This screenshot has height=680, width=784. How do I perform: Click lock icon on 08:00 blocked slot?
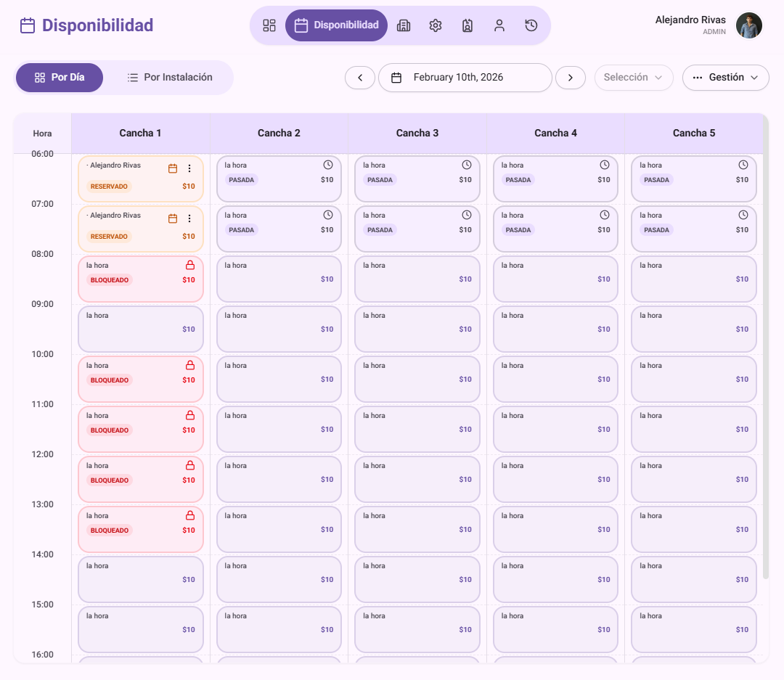[190, 266]
